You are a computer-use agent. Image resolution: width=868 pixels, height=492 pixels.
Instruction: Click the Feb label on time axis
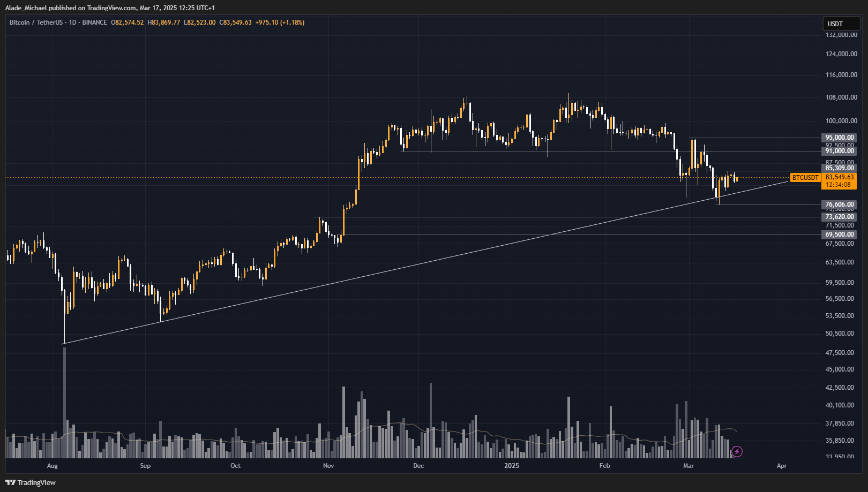[604, 466]
